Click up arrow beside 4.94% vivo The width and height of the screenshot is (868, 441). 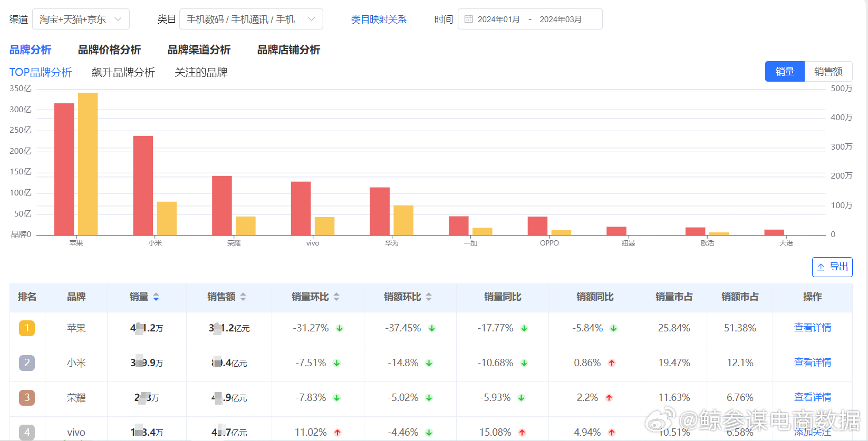point(612,433)
